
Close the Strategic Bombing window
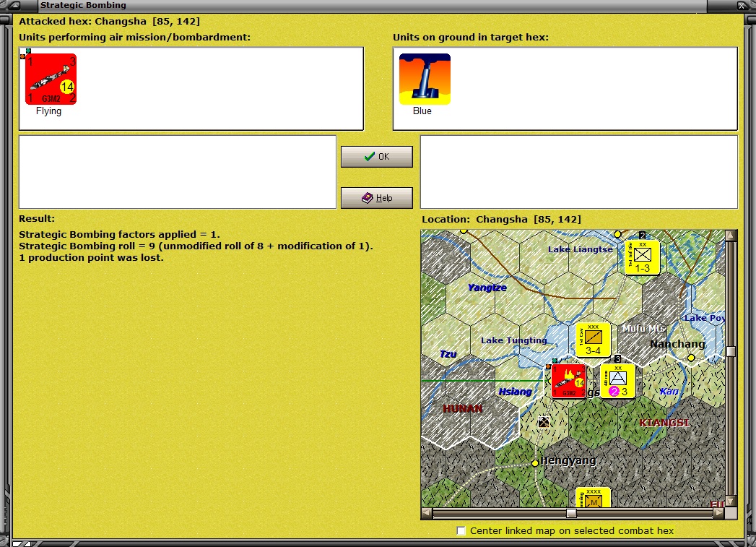pyautogui.click(x=743, y=5)
